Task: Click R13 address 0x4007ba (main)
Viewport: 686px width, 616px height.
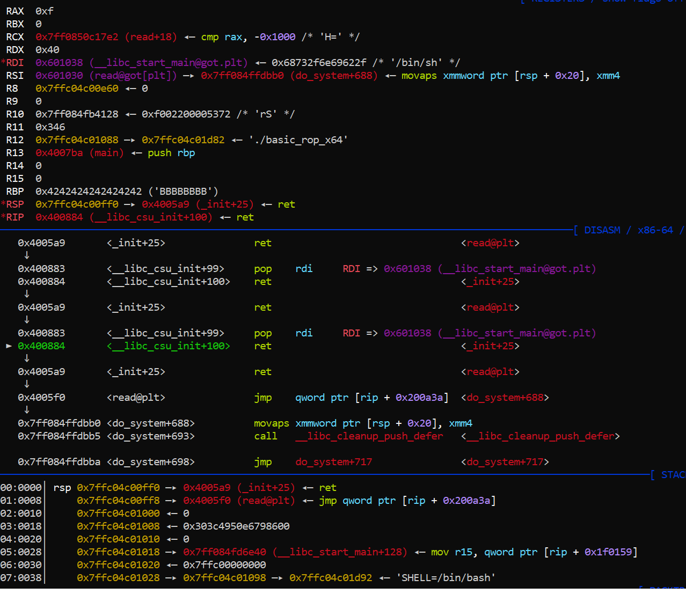Action: pos(79,153)
